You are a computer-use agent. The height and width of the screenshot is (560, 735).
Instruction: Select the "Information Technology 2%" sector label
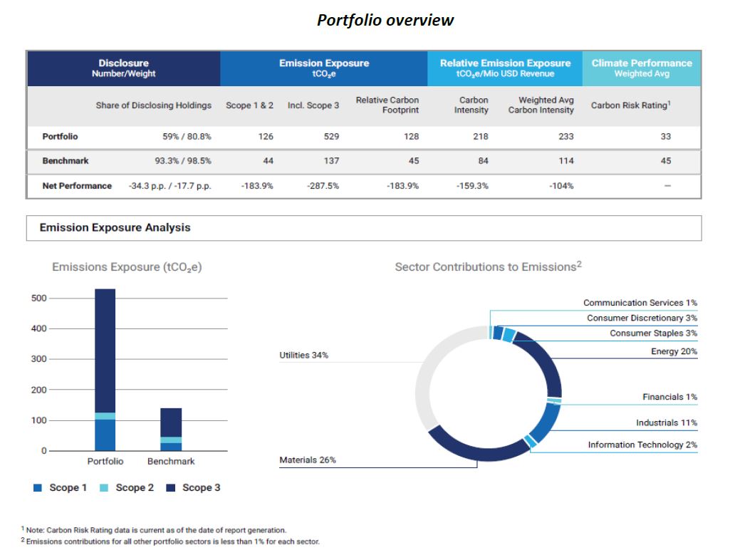tap(642, 445)
